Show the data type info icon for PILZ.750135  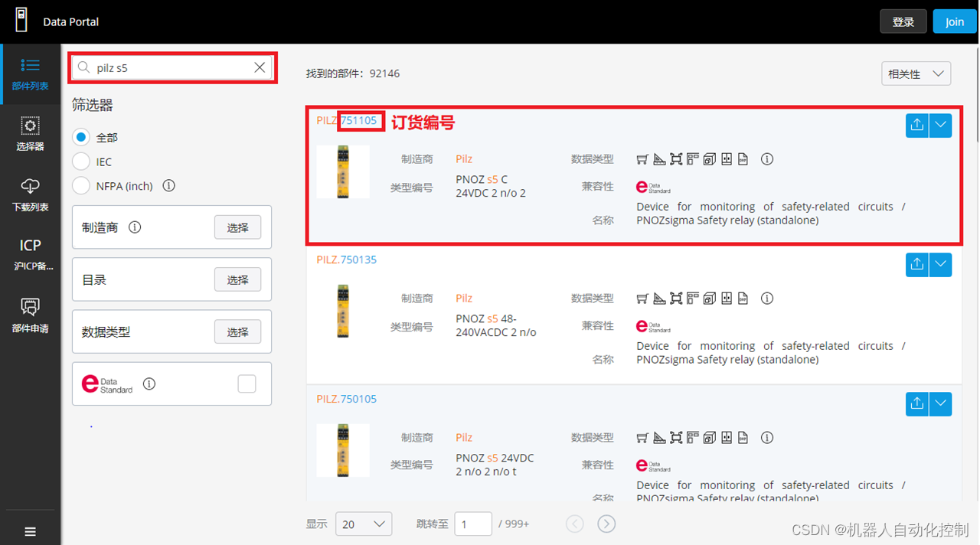(767, 299)
